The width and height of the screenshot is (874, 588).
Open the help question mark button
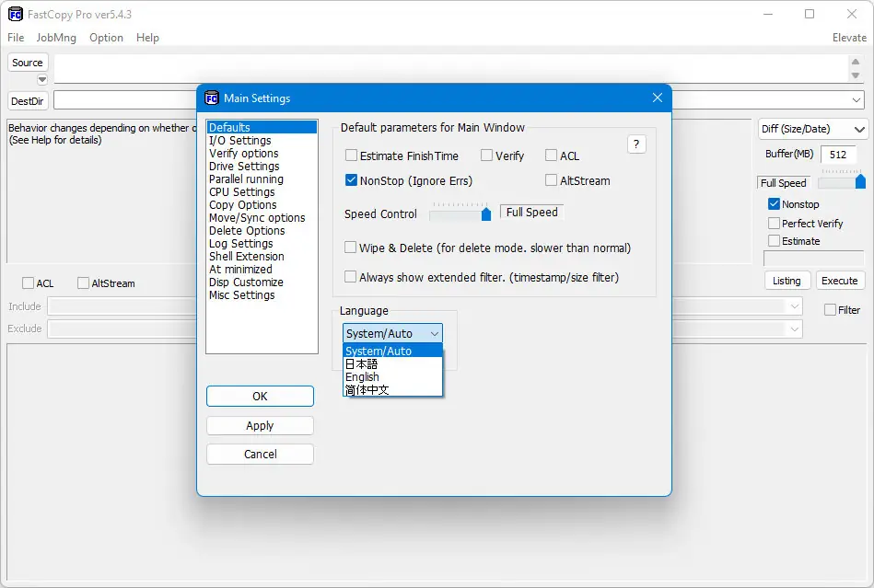(636, 144)
